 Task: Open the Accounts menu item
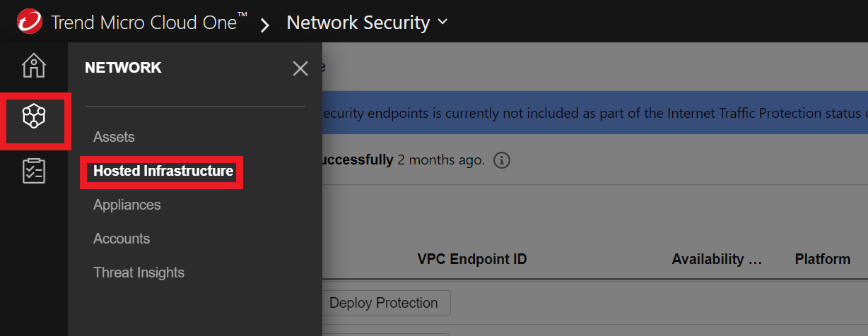coord(122,239)
